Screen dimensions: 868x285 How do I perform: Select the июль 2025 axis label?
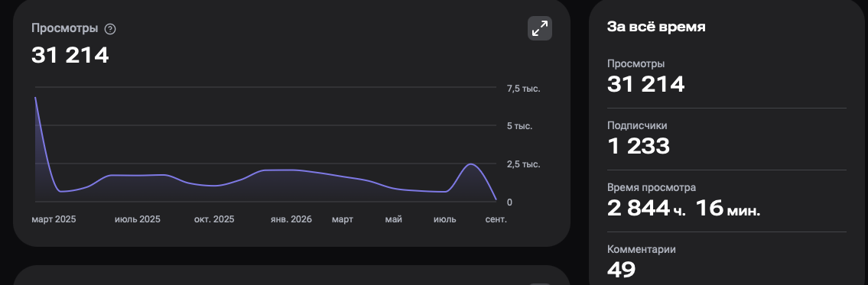coord(138,220)
